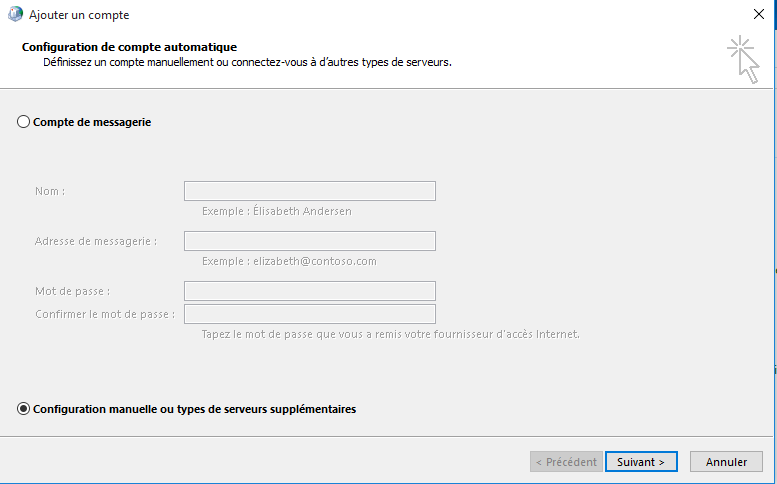Cancel with the Annuler button
The height and width of the screenshot is (484, 777).
point(726,462)
